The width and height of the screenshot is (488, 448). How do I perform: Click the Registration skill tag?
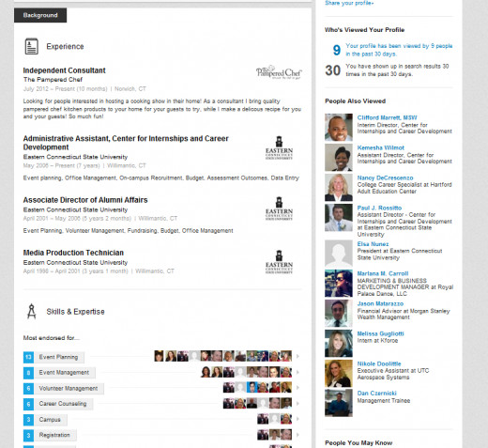pos(54,435)
